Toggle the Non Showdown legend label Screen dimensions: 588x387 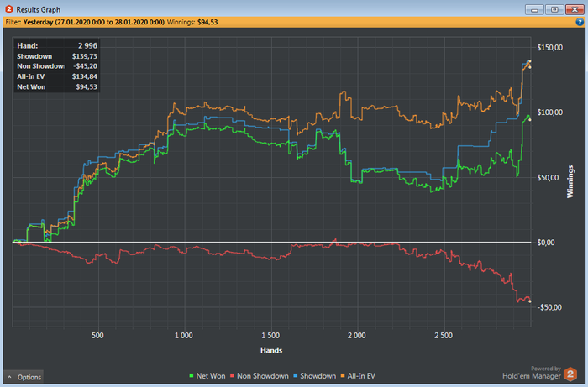(262, 376)
